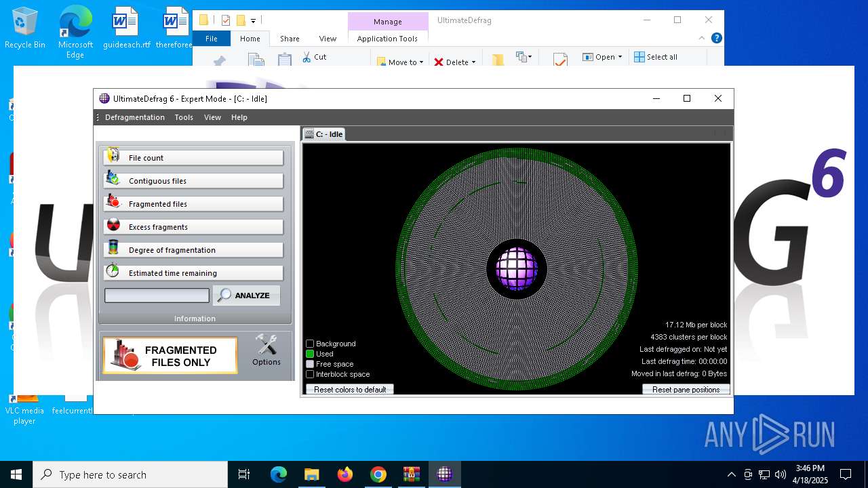
Task: Open the Windows Start menu
Action: (x=16, y=474)
